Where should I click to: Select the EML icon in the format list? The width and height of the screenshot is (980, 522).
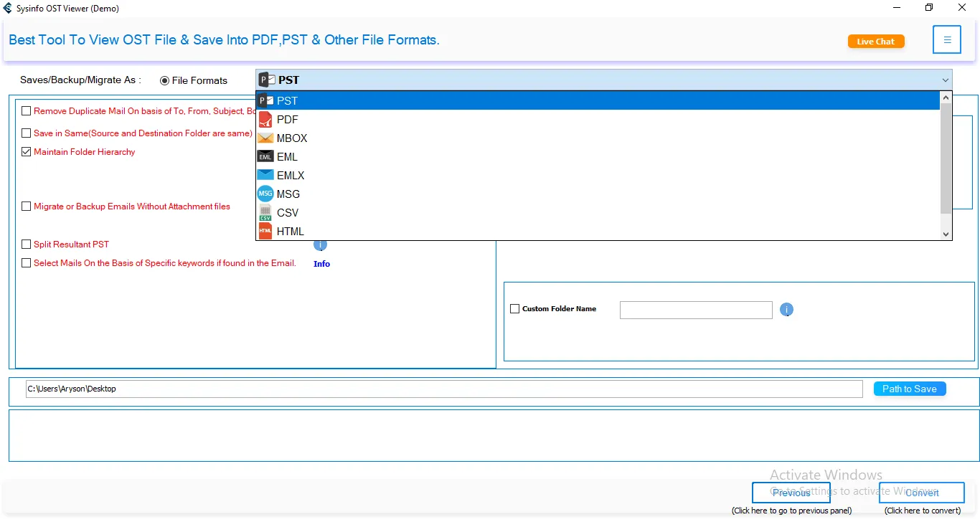[265, 157]
